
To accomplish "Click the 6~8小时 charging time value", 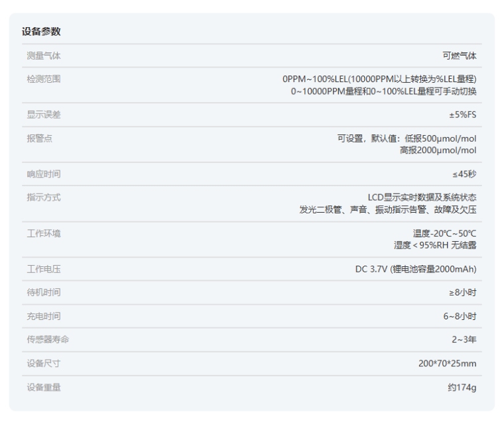I will (x=460, y=316).
